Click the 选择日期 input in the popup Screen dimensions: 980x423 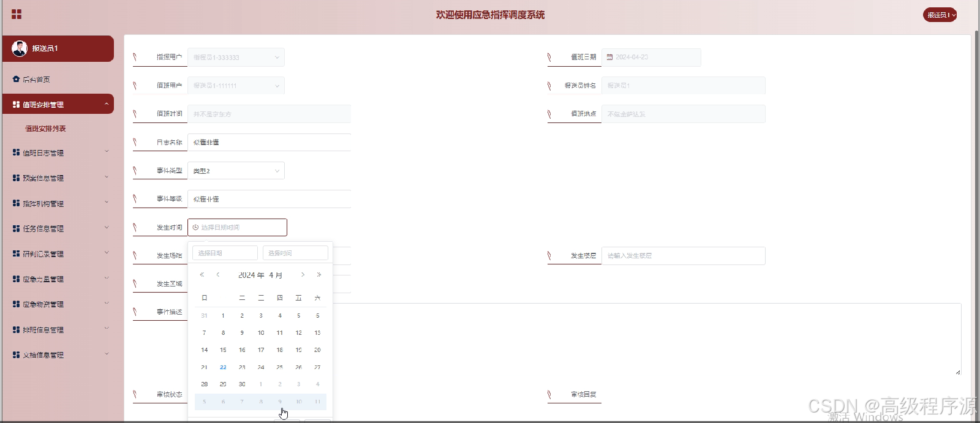tap(225, 253)
